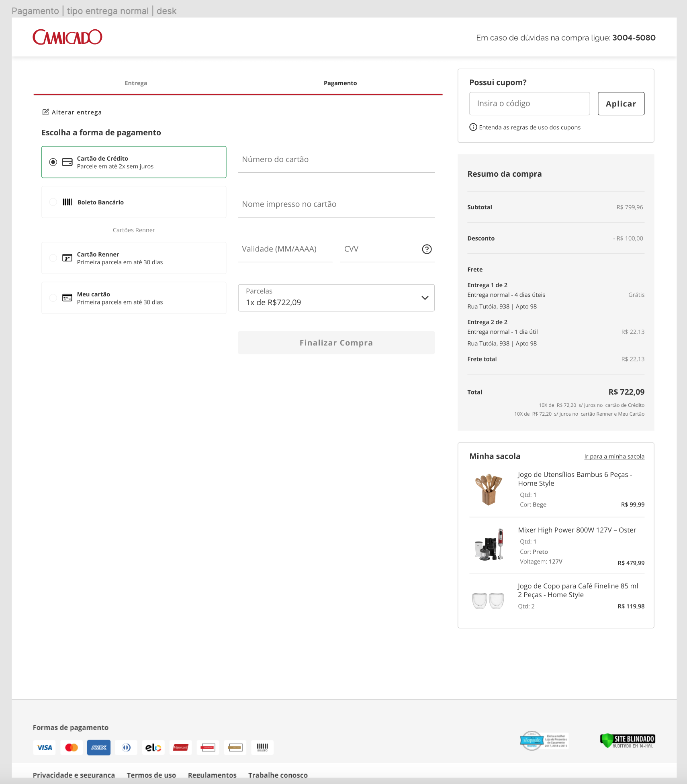
Task: Focus the Nome impresso no cartão field
Action: (336, 204)
